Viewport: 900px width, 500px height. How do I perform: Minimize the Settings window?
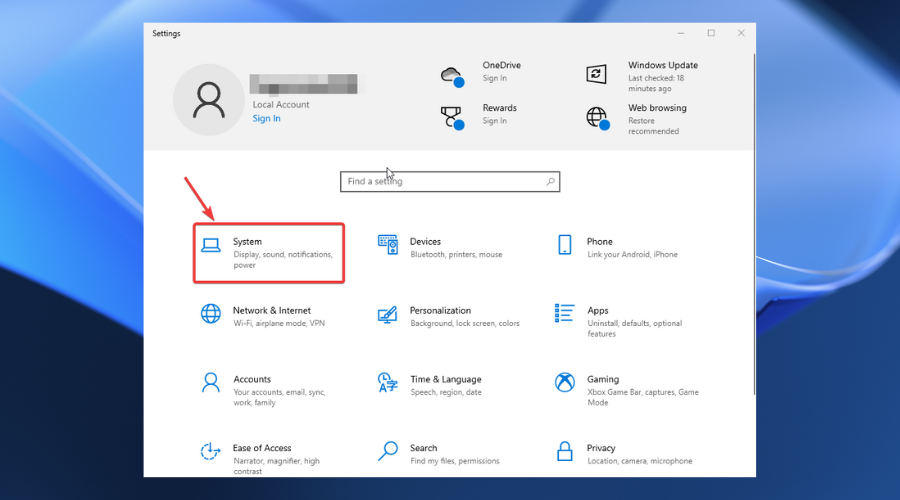pos(681,33)
